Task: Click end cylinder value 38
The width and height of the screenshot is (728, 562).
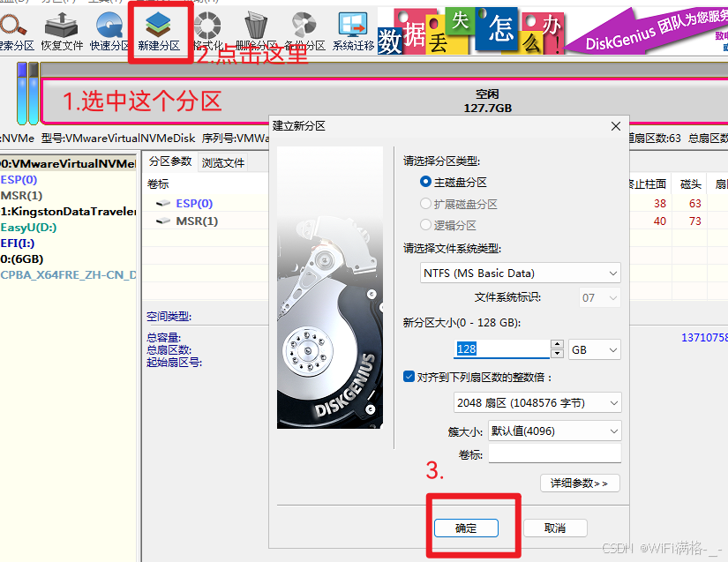Action: pyautogui.click(x=660, y=203)
